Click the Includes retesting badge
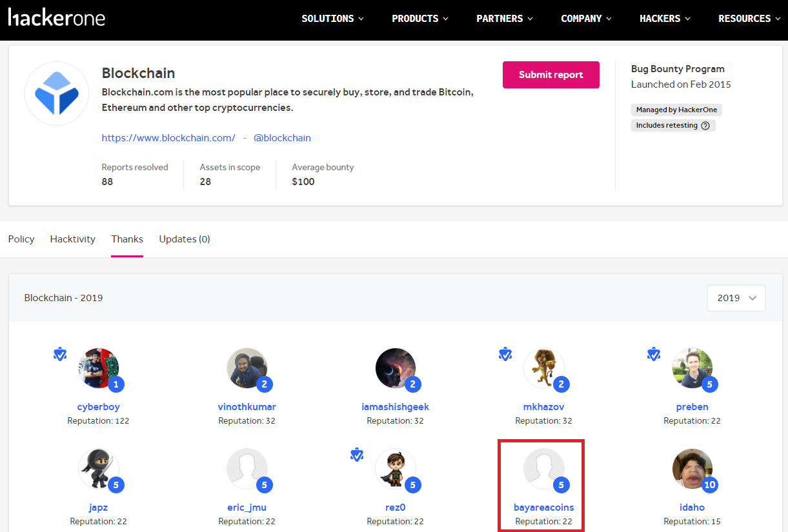This screenshot has width=788, height=532. (x=673, y=126)
